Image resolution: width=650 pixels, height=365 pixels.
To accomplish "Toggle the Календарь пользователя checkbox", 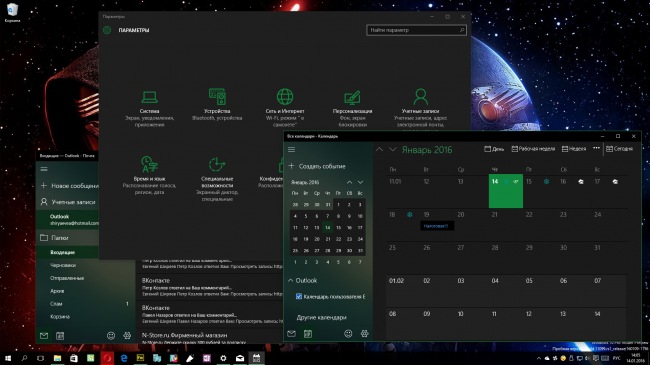I will 298,297.
